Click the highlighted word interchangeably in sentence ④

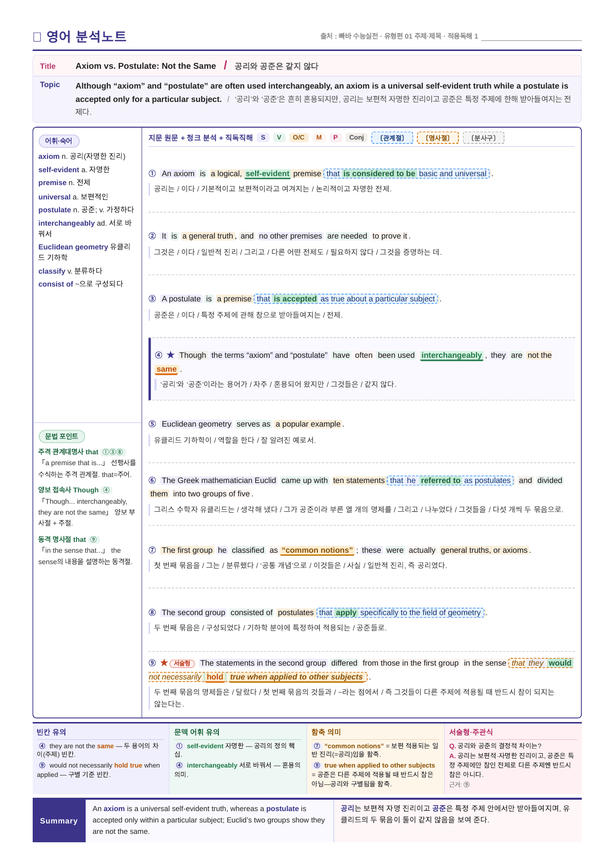[x=452, y=355]
